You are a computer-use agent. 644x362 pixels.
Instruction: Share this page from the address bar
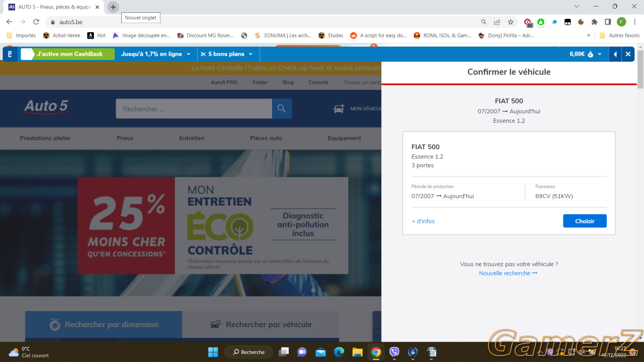(497, 22)
